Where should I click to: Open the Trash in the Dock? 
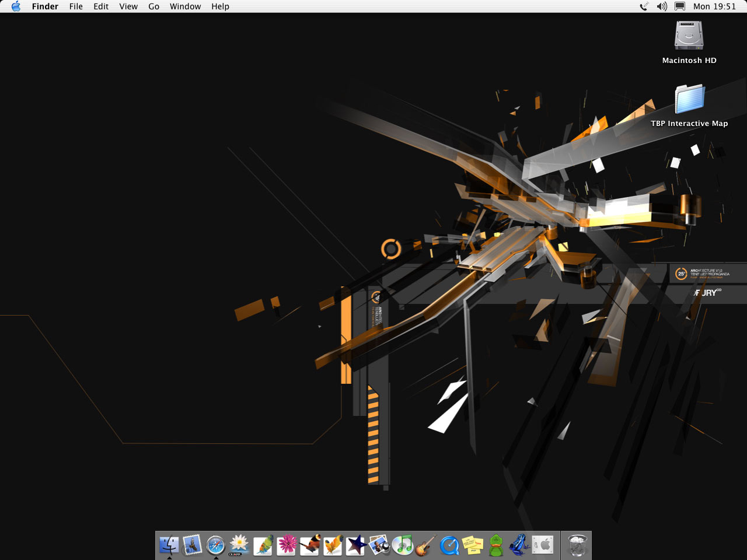point(577,545)
